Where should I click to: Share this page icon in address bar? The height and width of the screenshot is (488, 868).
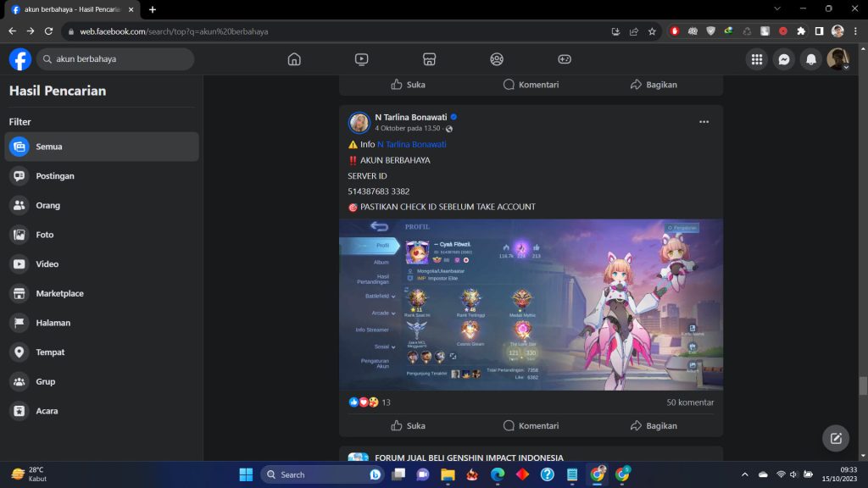click(634, 31)
